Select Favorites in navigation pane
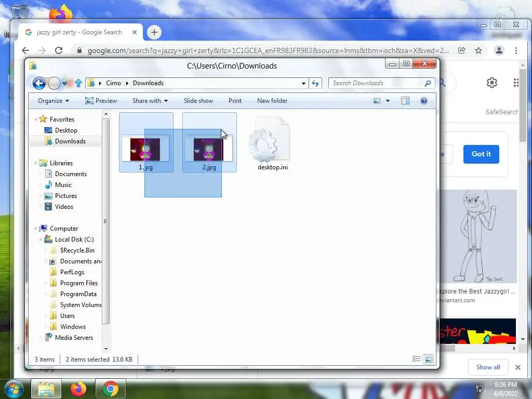Viewport: 532px width, 399px height. coord(62,119)
